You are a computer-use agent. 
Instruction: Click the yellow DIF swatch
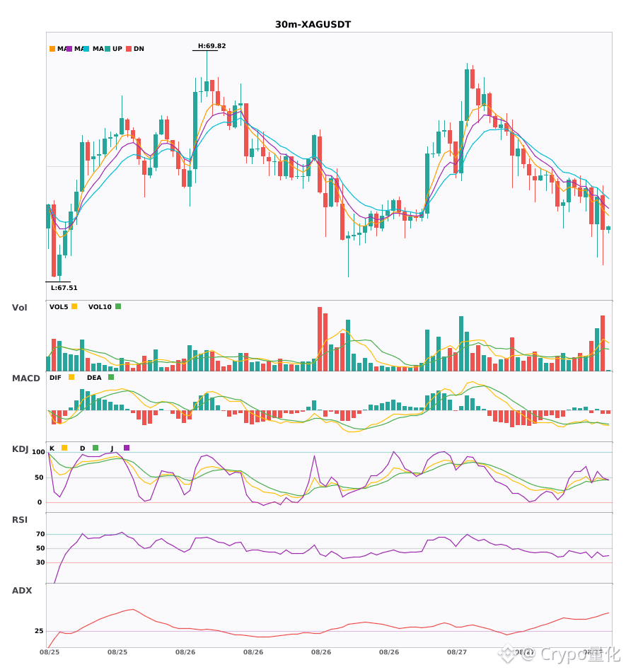71,377
